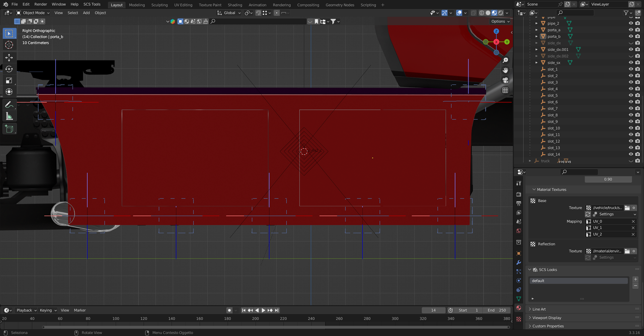Screen dimensions: 644x336
Task: Open the Tool properties tab icon
Action: [519, 183]
